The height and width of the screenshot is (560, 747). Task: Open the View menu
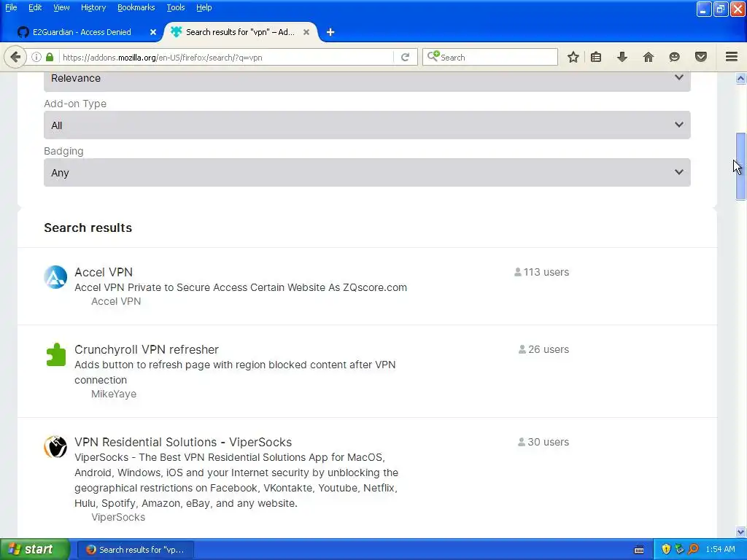(61, 7)
